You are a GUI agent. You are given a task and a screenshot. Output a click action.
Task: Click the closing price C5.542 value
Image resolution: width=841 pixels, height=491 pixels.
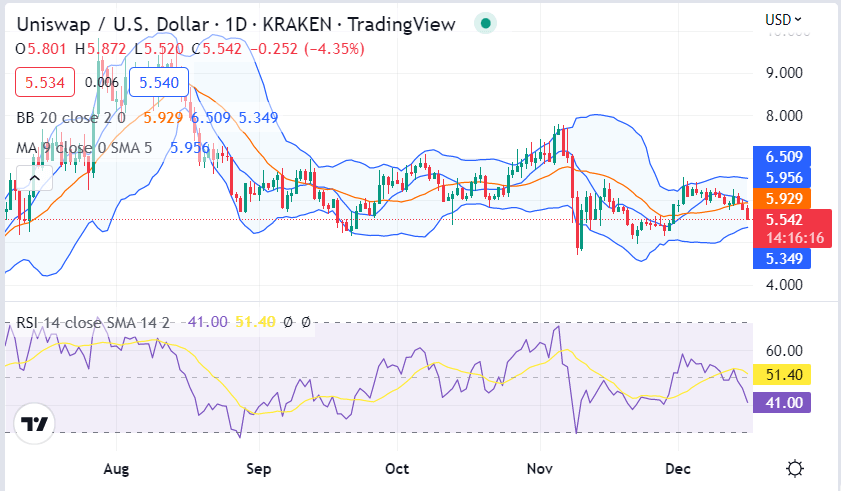tap(216, 49)
